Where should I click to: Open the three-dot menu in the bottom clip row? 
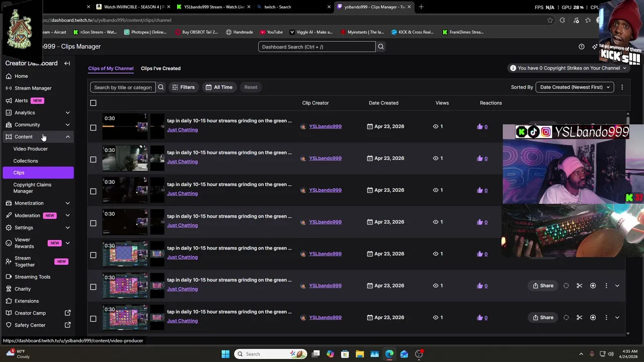click(606, 318)
